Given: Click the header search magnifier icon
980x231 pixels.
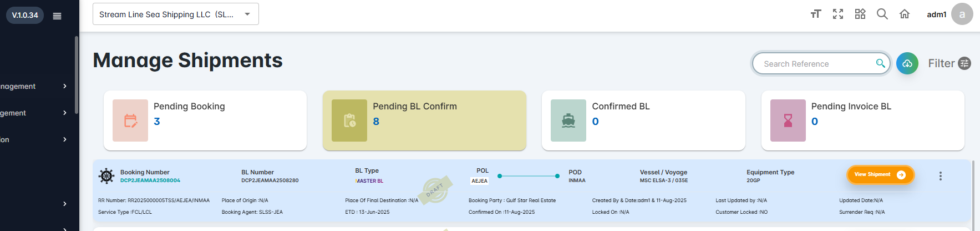Looking at the screenshot, I should coord(882,14).
